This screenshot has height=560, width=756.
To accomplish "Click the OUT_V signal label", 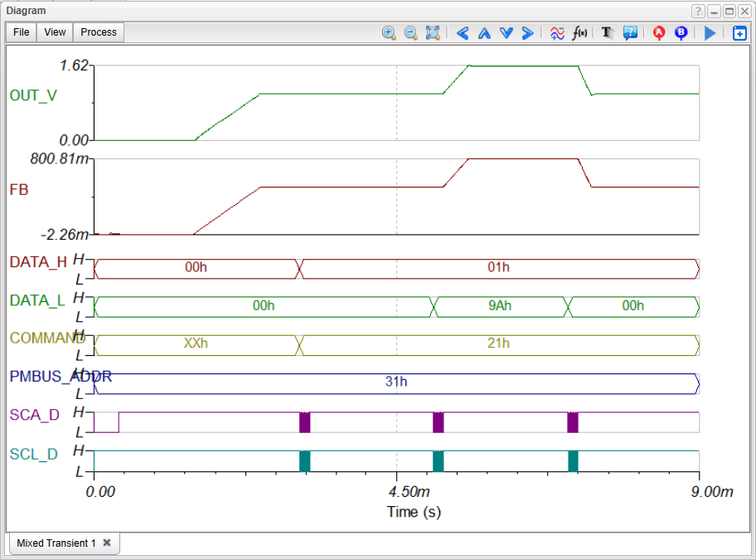I will pos(33,95).
